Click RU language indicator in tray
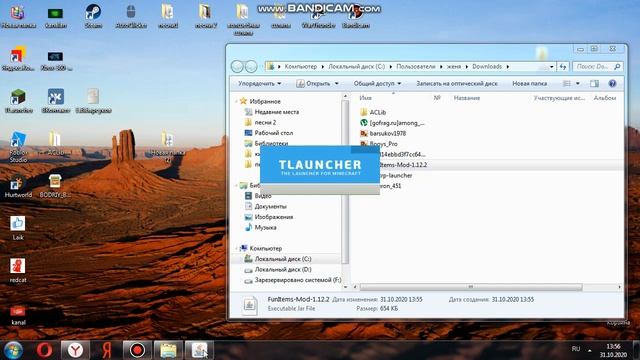 click(x=576, y=349)
